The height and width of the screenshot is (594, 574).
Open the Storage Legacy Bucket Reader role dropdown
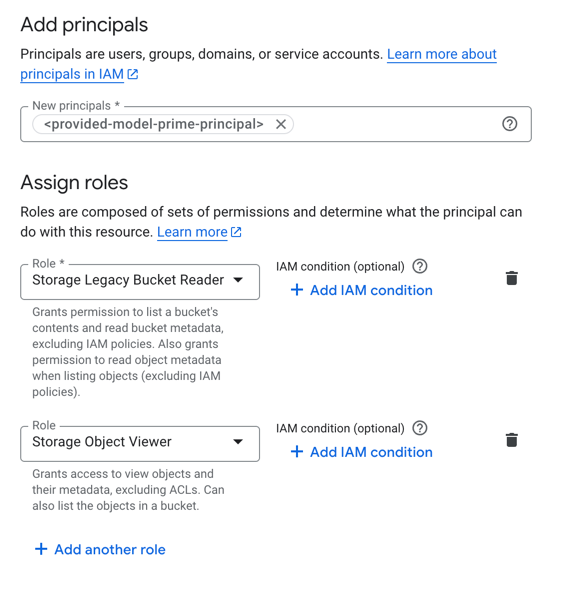(140, 281)
